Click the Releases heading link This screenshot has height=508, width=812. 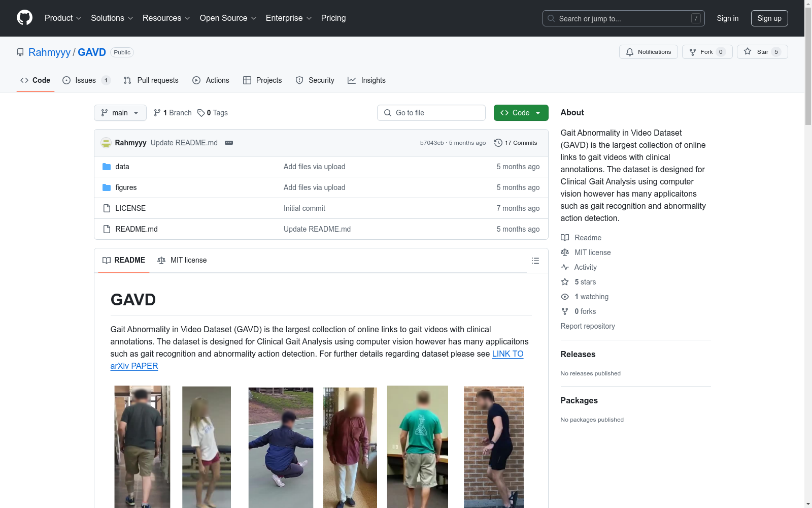point(578,354)
